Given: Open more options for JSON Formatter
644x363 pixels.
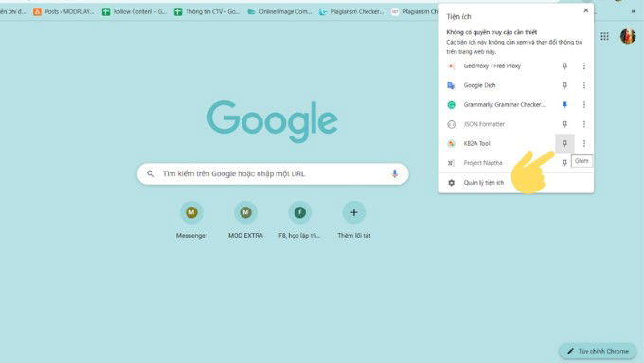Looking at the screenshot, I should point(584,124).
